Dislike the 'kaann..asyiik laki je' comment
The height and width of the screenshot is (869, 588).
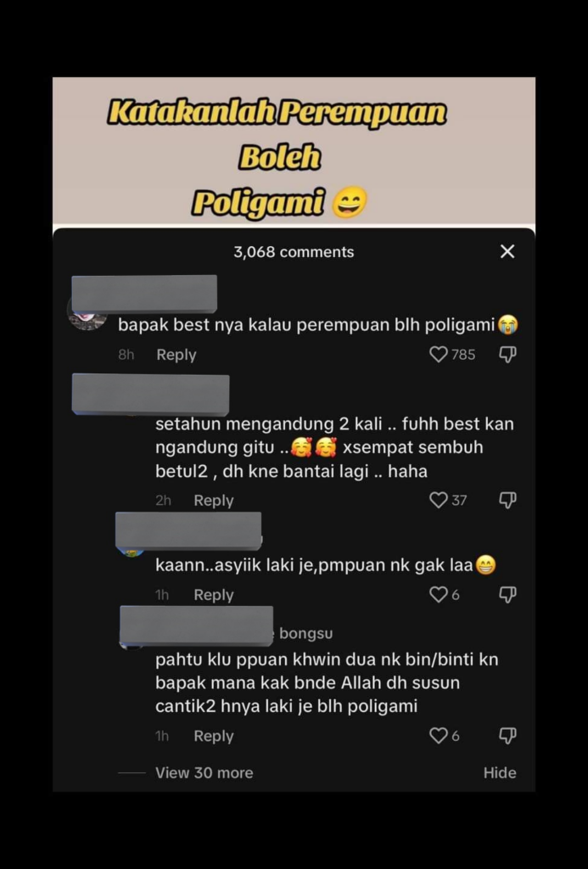click(x=507, y=595)
